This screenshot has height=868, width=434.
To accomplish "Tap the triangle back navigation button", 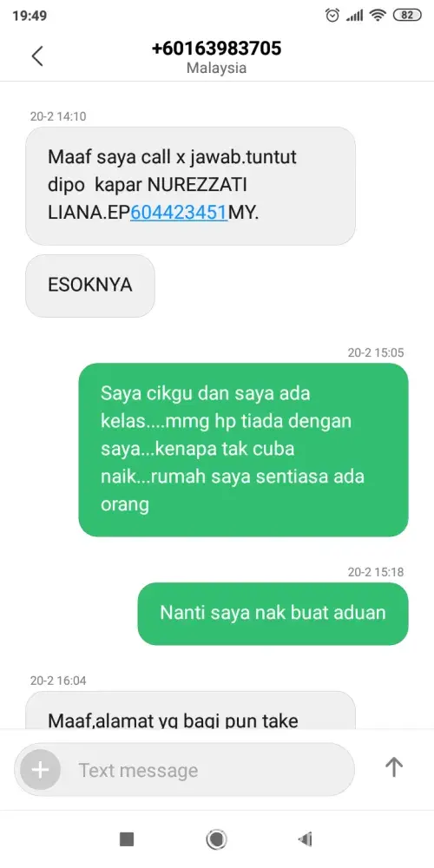I will (x=305, y=839).
